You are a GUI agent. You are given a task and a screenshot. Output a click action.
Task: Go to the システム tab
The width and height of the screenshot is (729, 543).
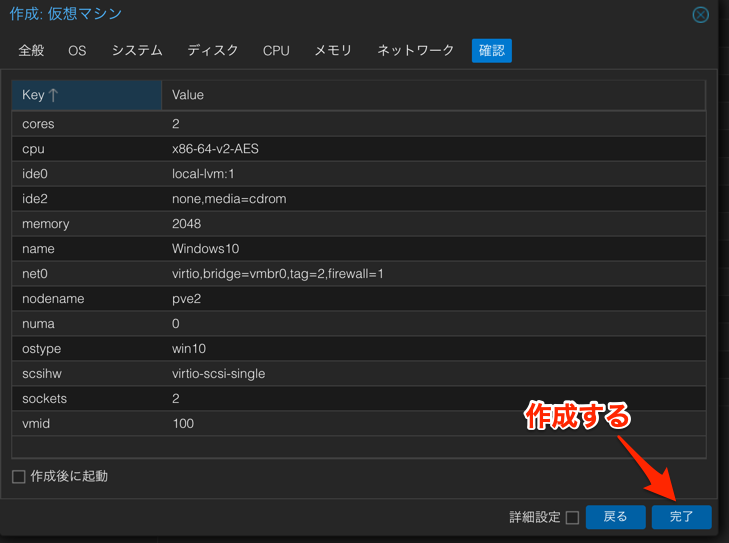pyautogui.click(x=137, y=51)
